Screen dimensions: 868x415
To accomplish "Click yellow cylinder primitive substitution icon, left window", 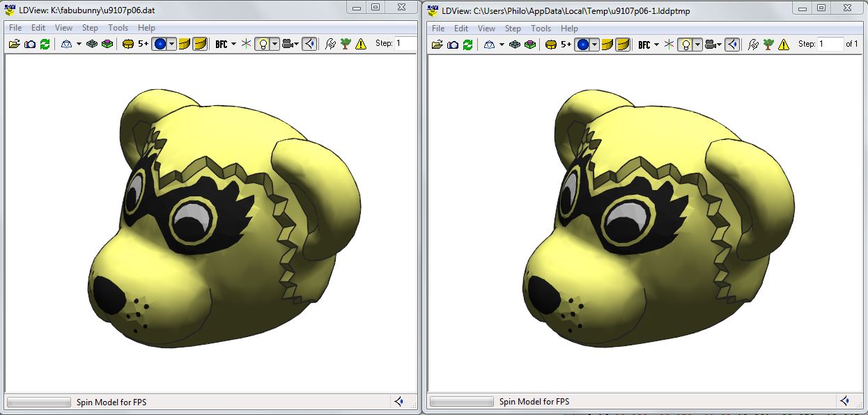I will tap(128, 44).
